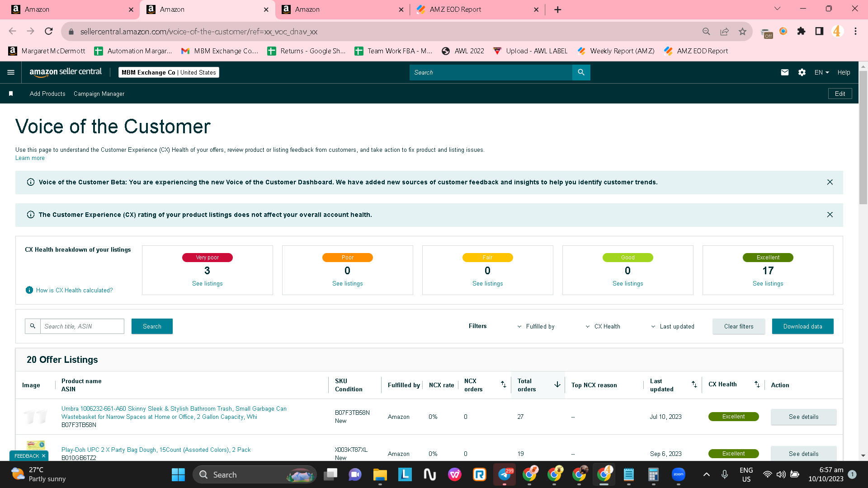Open the browser zoom magnifier icon

point(706,31)
